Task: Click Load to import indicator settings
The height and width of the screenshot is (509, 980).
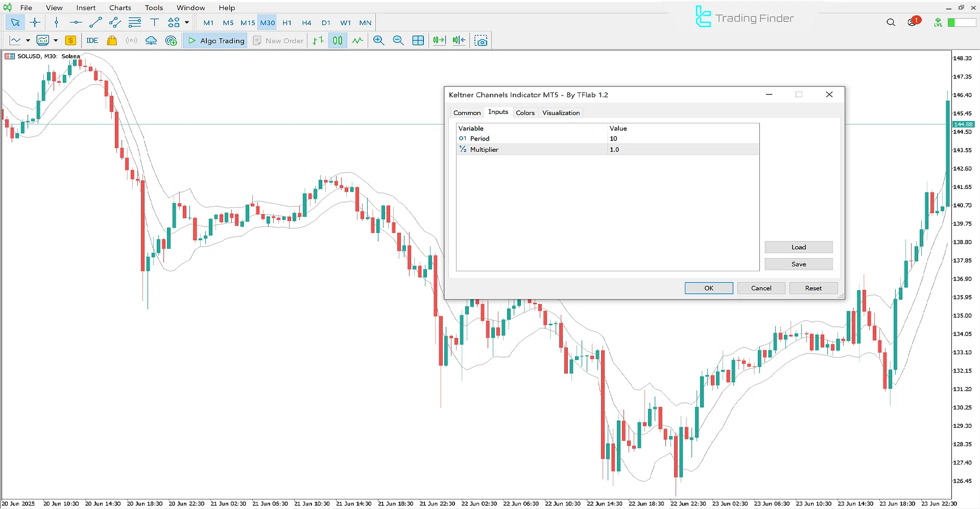Action: [x=798, y=247]
